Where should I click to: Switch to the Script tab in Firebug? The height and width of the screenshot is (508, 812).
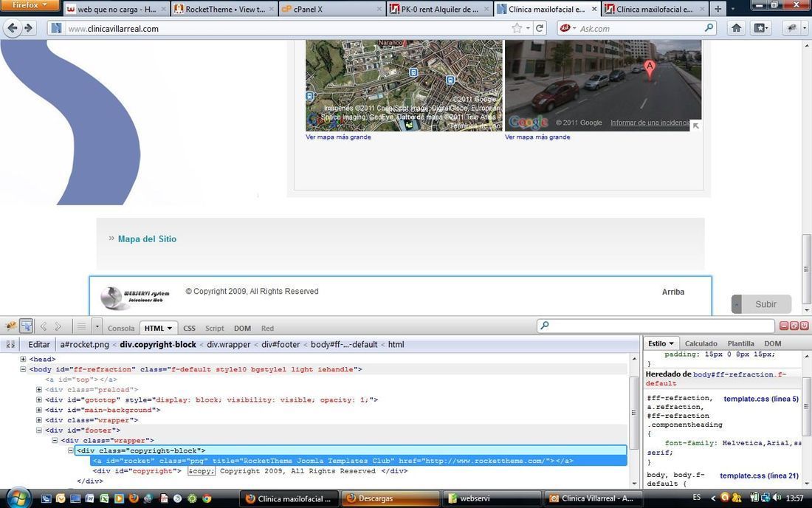[x=214, y=329]
